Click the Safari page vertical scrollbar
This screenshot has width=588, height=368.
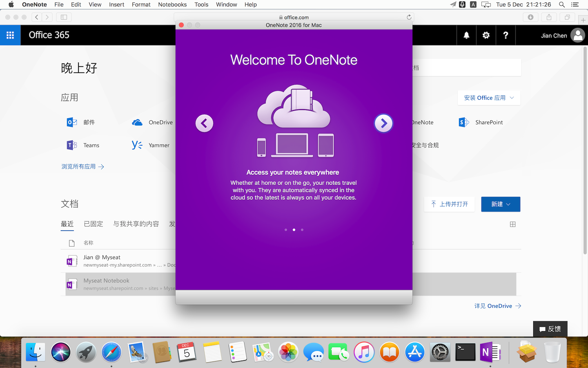585,151
